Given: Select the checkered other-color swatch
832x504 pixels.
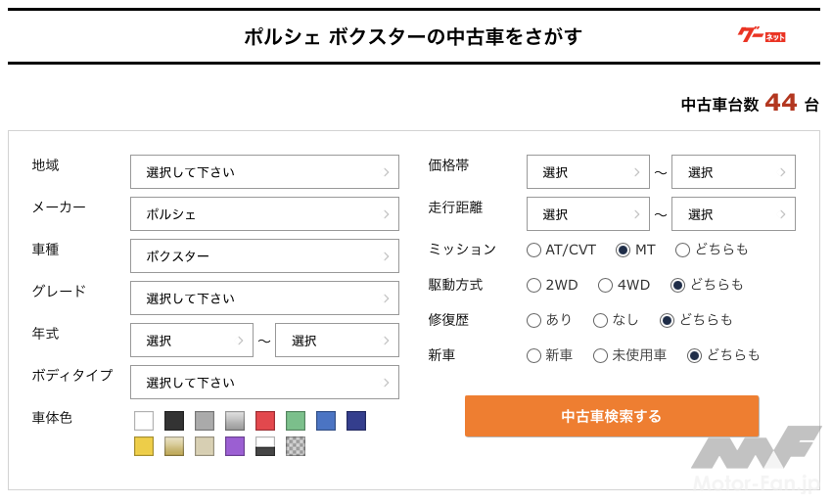Looking at the screenshot, I should pos(296,446).
